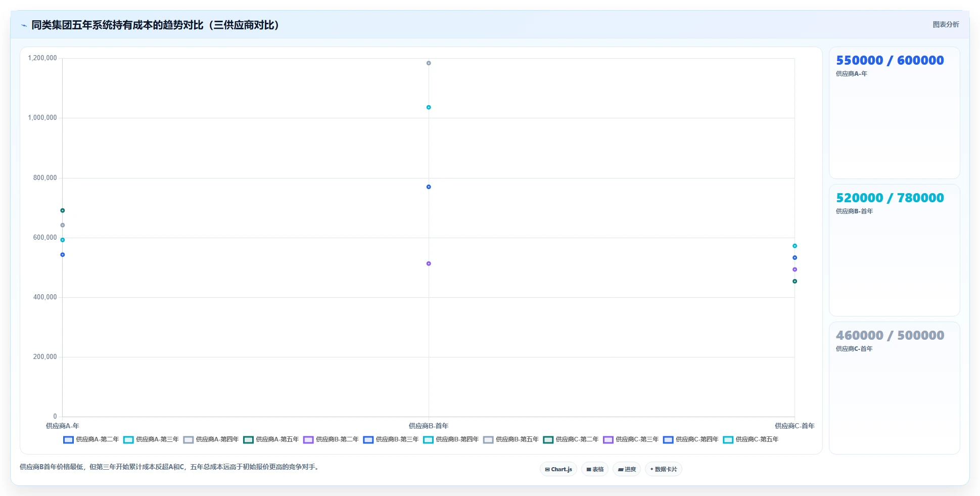Click the 200,000 y-axis label

pos(45,357)
